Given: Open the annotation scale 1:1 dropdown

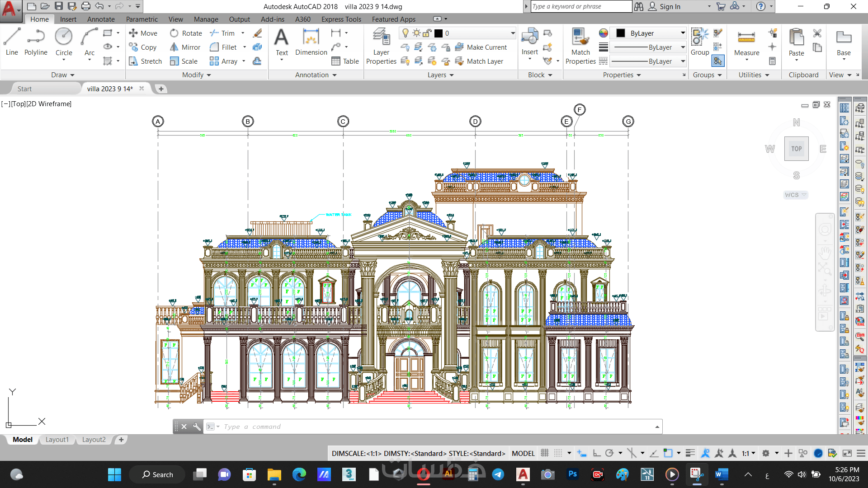Looking at the screenshot, I should 748,453.
